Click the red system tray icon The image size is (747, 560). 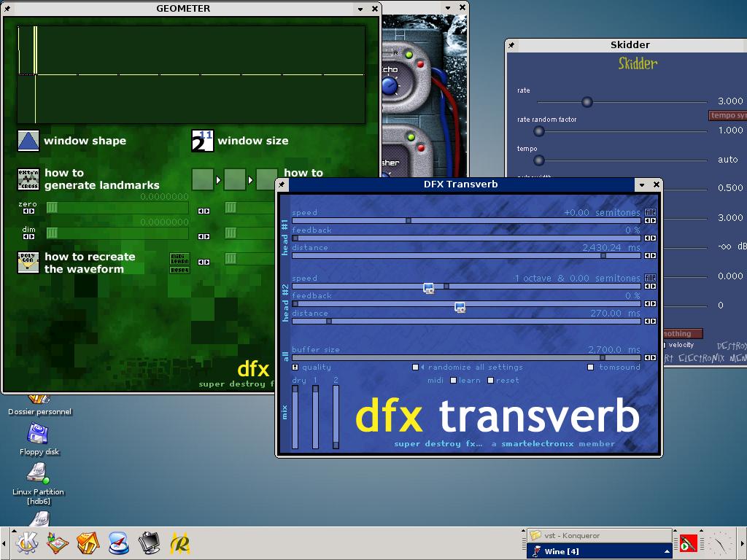pos(688,542)
